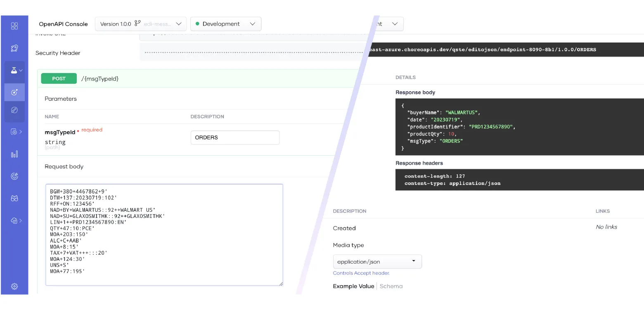644x310 pixels.
Task: Click the binoculars observe icon
Action: (14, 199)
